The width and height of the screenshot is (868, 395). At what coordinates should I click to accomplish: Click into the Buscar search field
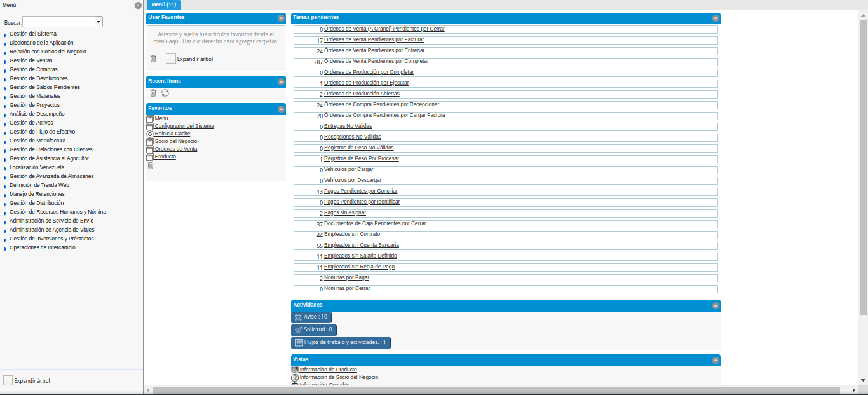pos(58,22)
